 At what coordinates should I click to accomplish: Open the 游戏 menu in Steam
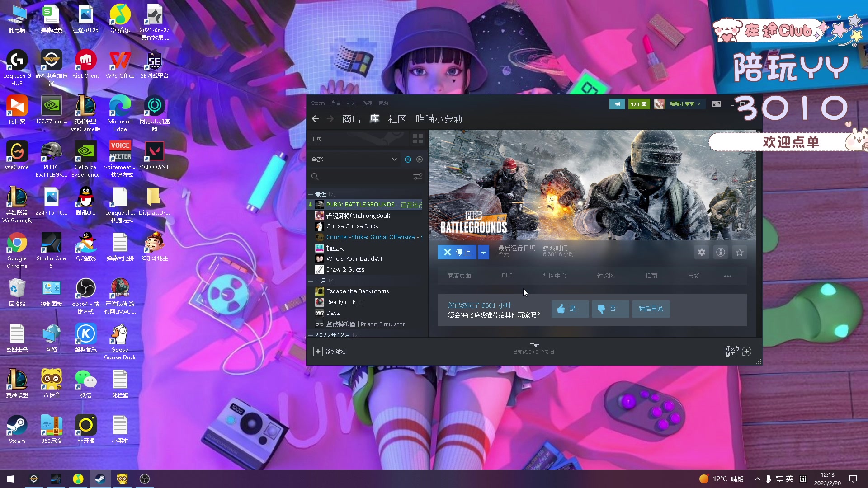[x=367, y=103]
